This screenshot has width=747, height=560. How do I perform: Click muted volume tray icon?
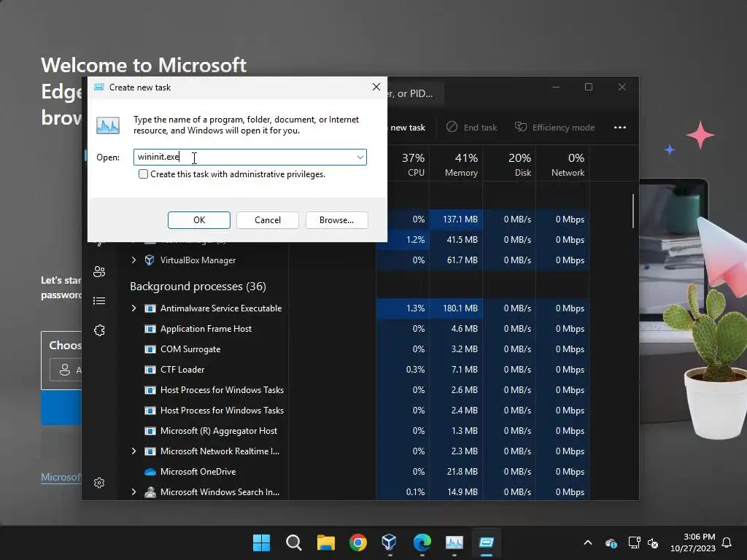pyautogui.click(x=653, y=542)
